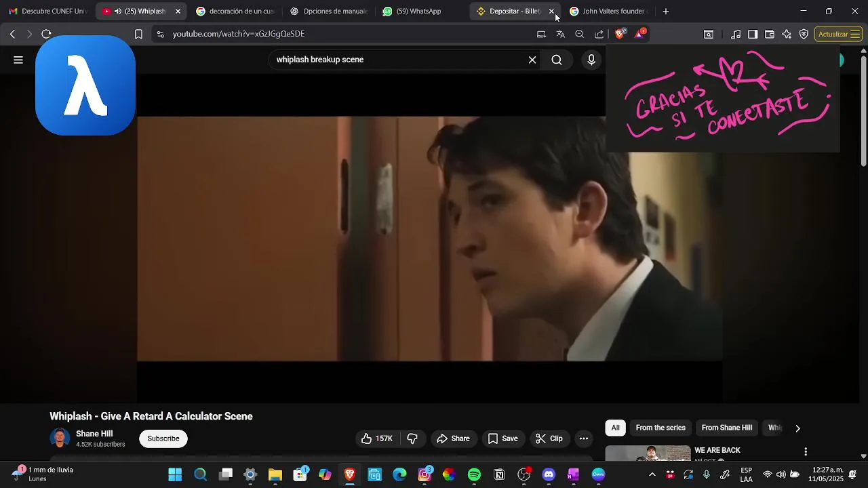Open Instagram from the taskbar

tap(425, 474)
